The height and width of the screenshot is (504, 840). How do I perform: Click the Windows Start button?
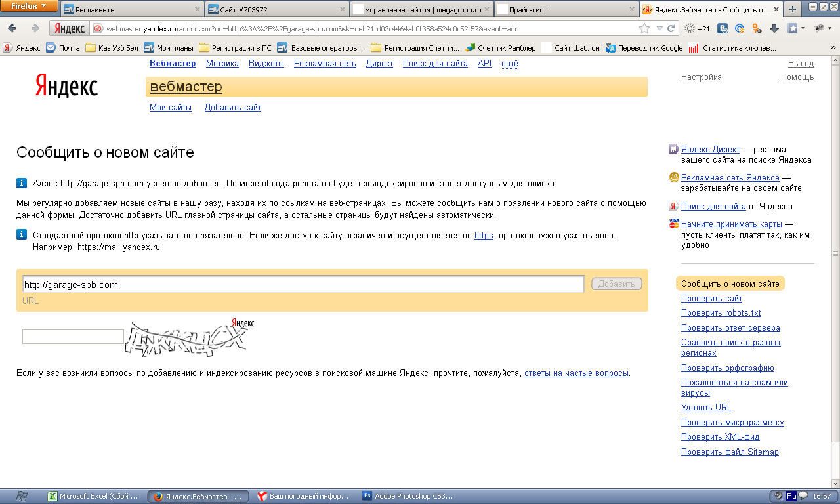[22, 496]
